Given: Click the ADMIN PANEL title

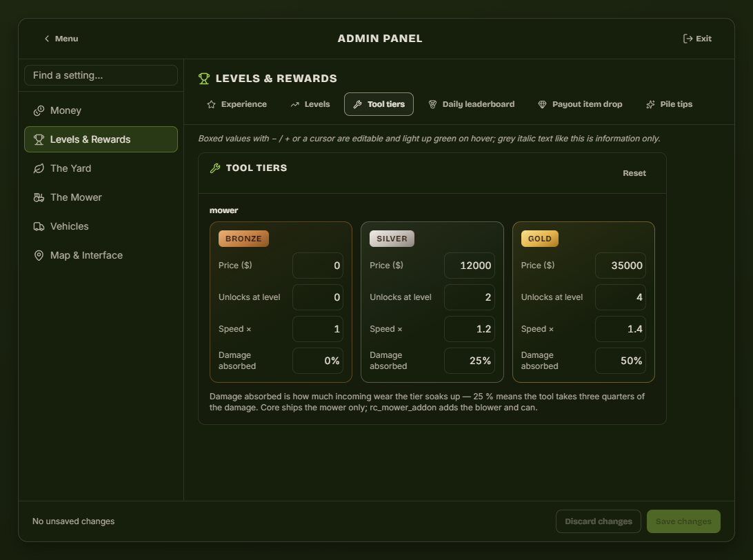Looking at the screenshot, I should pyautogui.click(x=380, y=39).
